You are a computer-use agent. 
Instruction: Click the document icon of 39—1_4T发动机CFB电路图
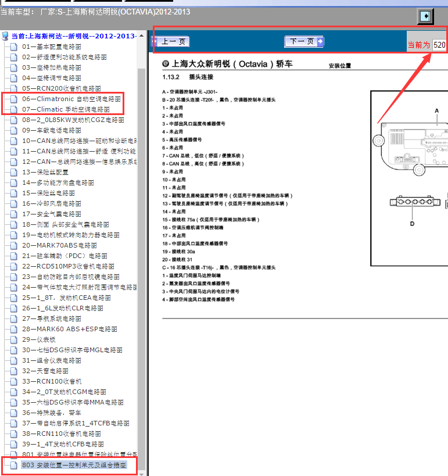[x=14, y=444]
